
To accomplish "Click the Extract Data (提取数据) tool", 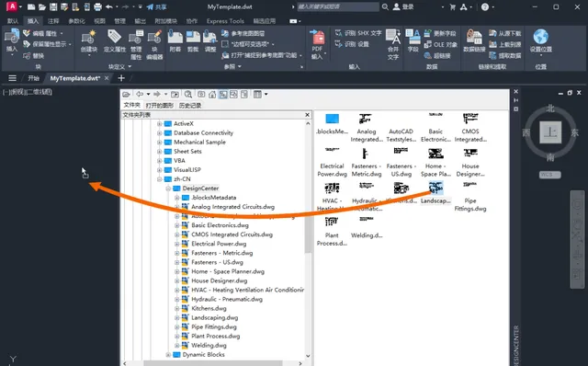I will pos(505,56).
